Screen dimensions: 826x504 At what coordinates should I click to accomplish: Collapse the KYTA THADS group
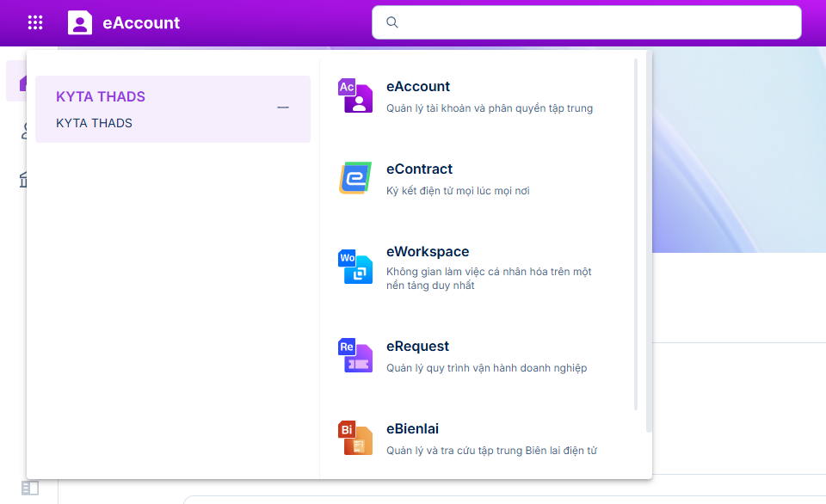(282, 108)
